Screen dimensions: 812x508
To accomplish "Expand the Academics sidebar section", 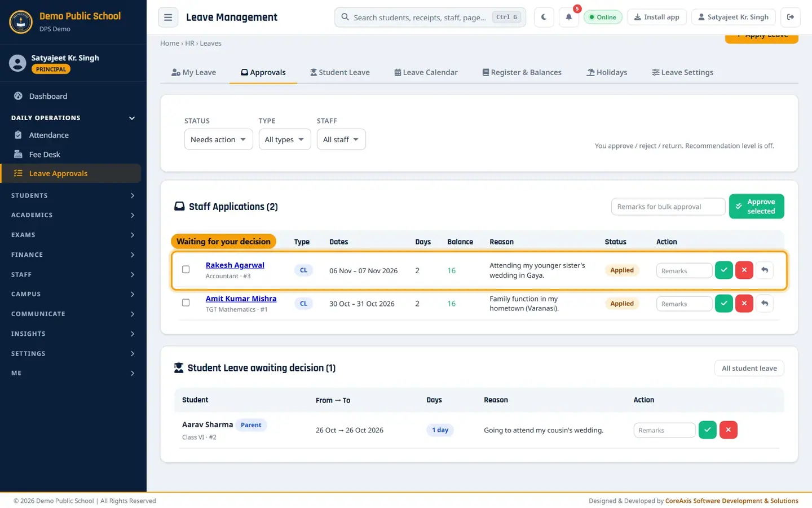I will pyautogui.click(x=73, y=215).
